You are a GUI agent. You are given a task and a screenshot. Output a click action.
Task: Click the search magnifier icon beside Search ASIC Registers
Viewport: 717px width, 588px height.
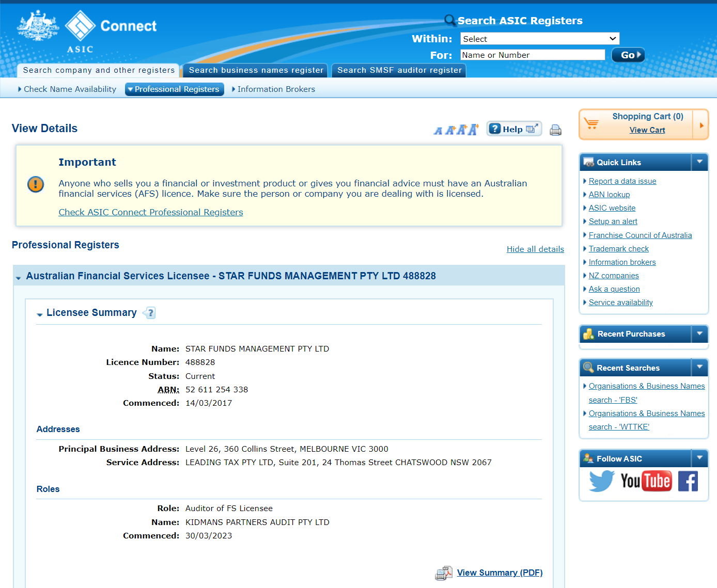pyautogui.click(x=450, y=20)
